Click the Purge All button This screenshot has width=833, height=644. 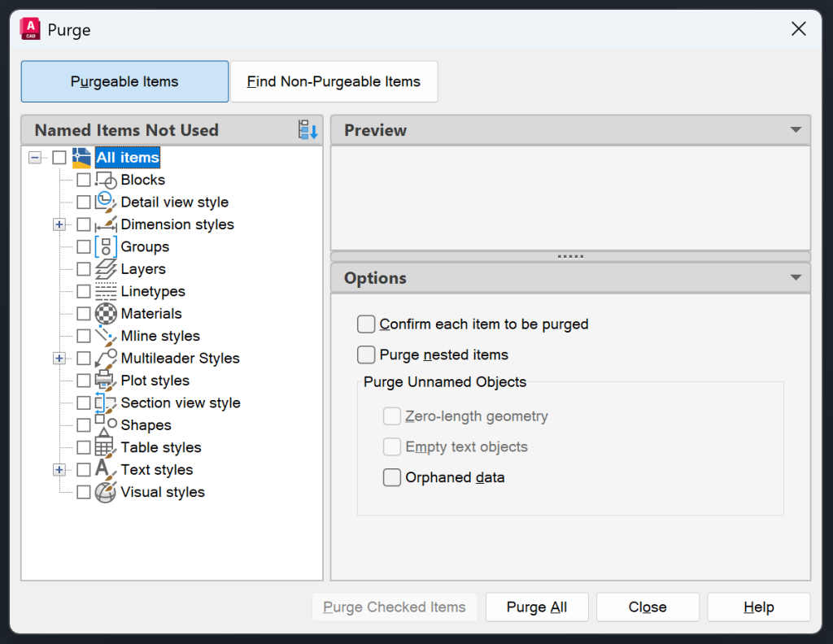[x=537, y=607]
